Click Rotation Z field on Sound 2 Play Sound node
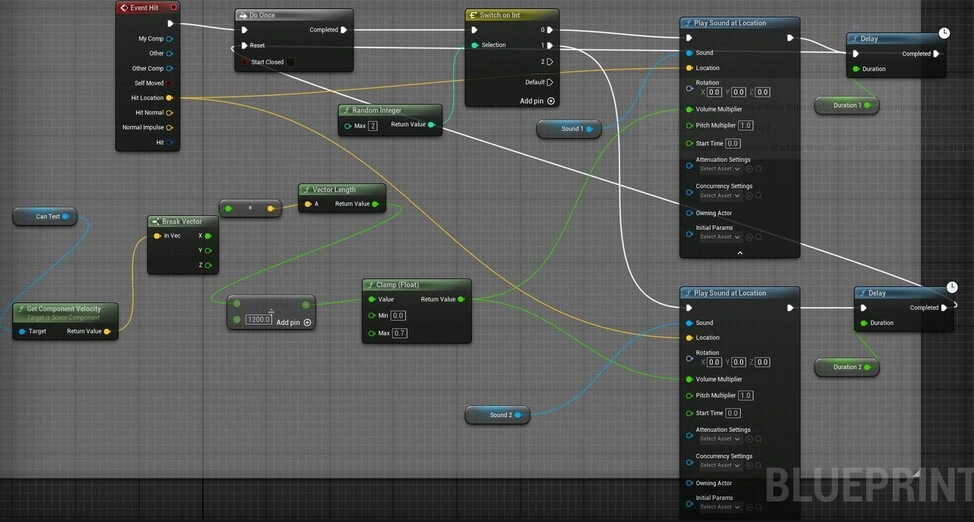The height and width of the screenshot is (522, 974). coord(762,362)
